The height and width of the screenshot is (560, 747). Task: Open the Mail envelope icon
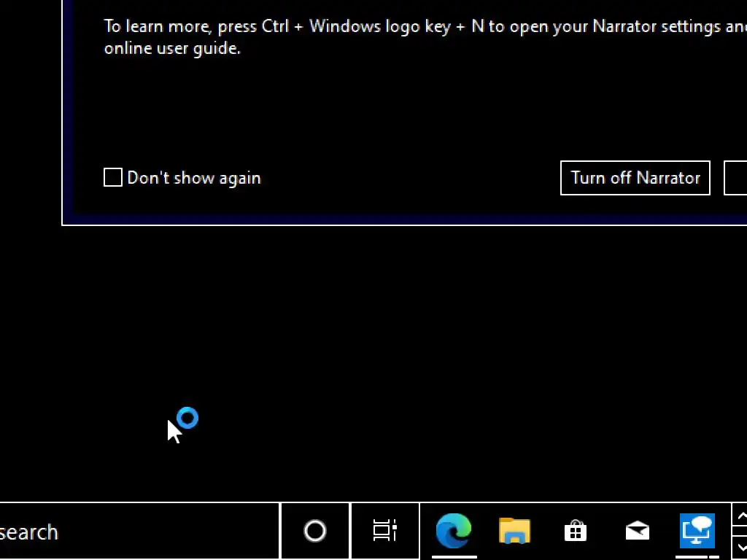(x=637, y=531)
